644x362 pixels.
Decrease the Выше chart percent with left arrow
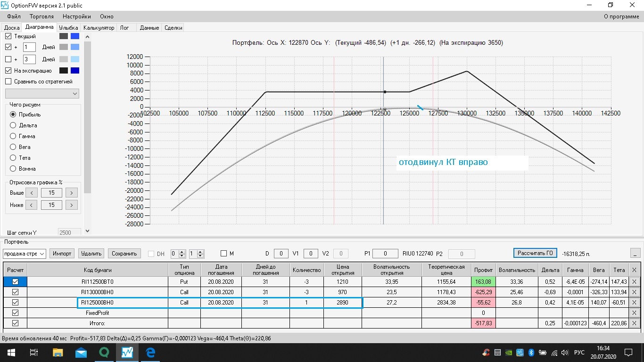(x=31, y=193)
